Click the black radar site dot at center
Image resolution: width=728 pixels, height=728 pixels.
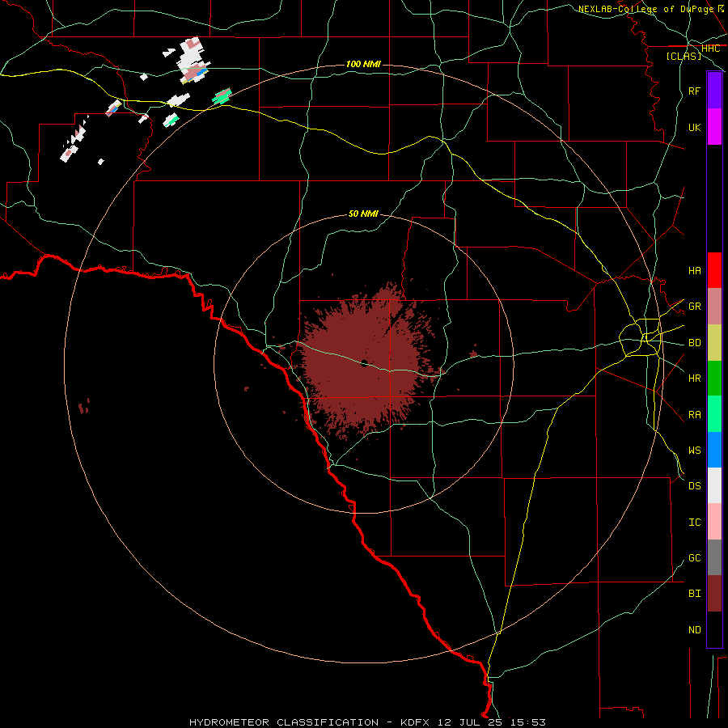click(364, 363)
